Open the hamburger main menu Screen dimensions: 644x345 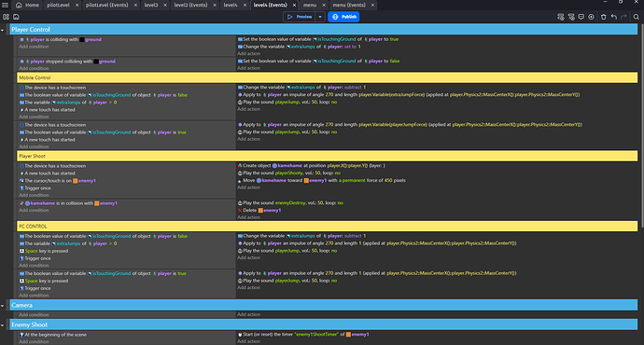coord(5,5)
